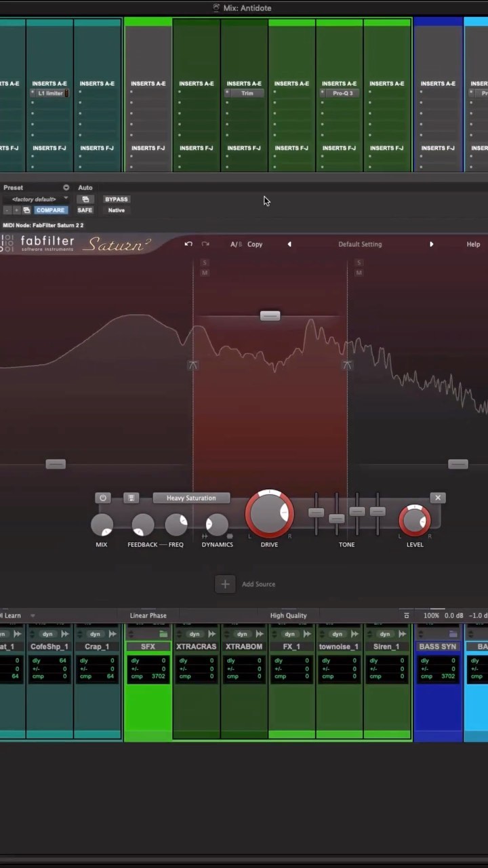Click the second TONE slider
The height and width of the screenshot is (868, 488).
tap(336, 519)
